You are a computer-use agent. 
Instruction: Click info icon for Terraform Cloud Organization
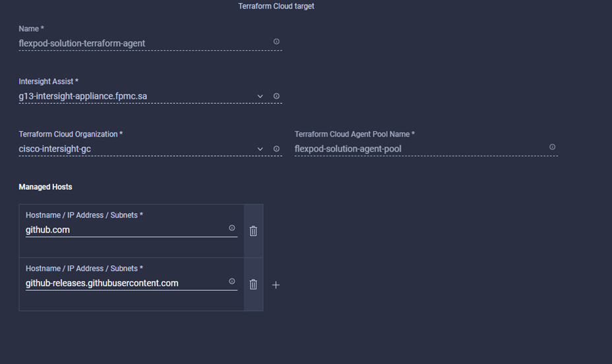(276, 149)
